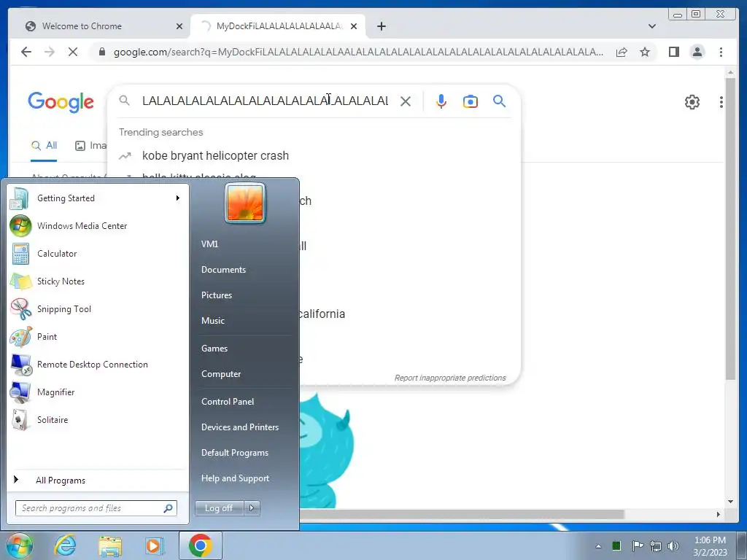Click the Windows Start orb
The width and height of the screenshot is (747, 560).
click(x=20, y=545)
